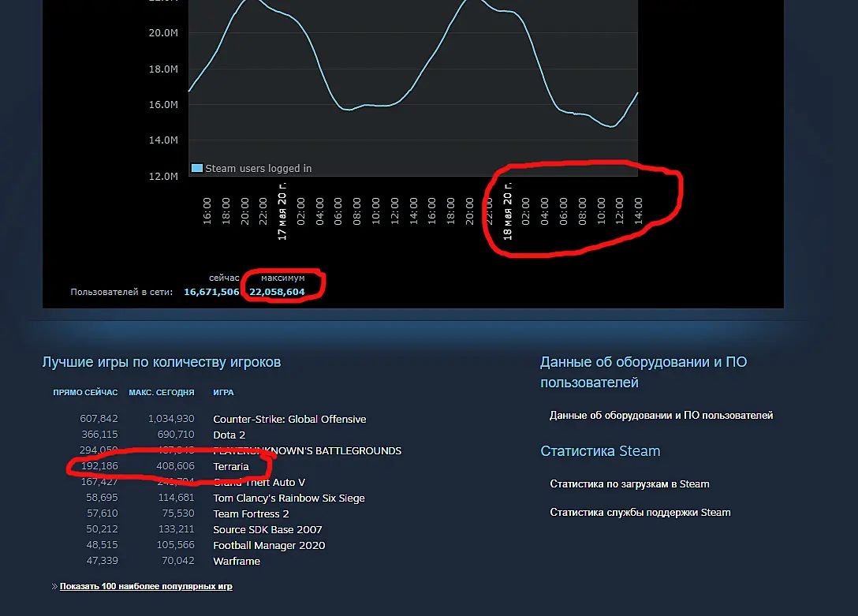Open the Terraria game entry
Screen dimensions: 858x616
pyautogui.click(x=231, y=467)
